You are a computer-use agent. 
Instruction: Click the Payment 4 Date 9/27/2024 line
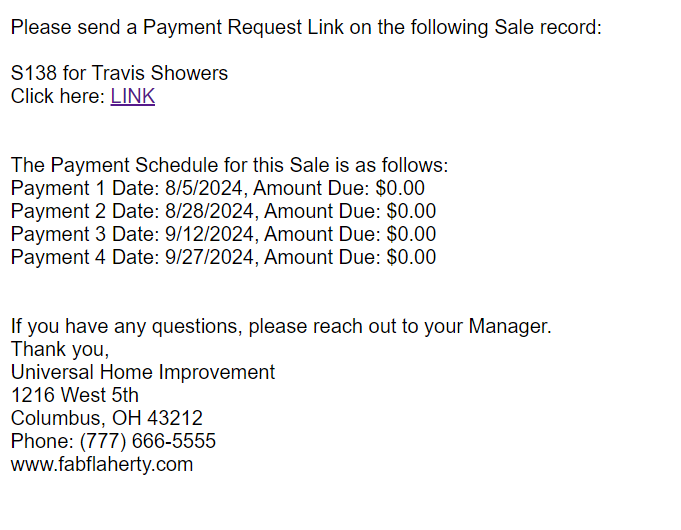223,257
